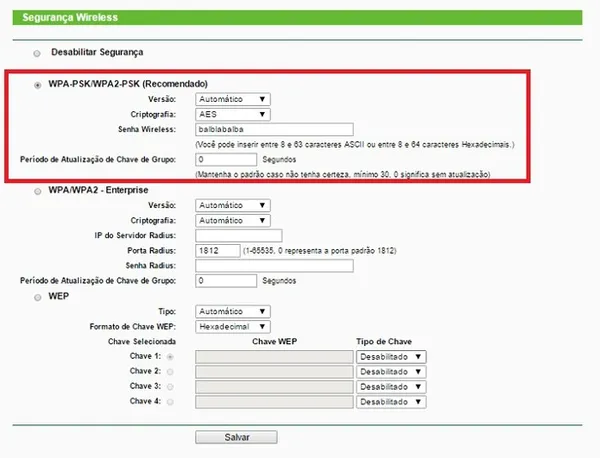Click ASCII/Hexadecimal password hint text
This screenshot has height=458, width=600.
click(355, 145)
